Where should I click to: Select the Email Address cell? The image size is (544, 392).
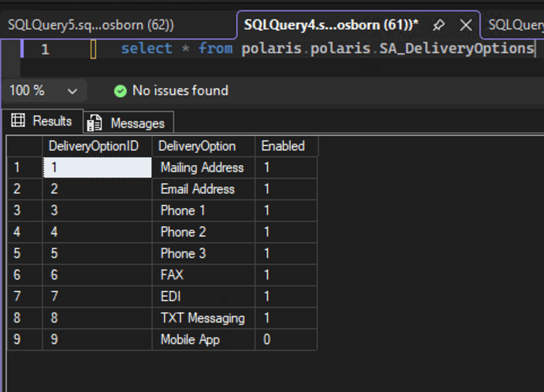pyautogui.click(x=203, y=189)
